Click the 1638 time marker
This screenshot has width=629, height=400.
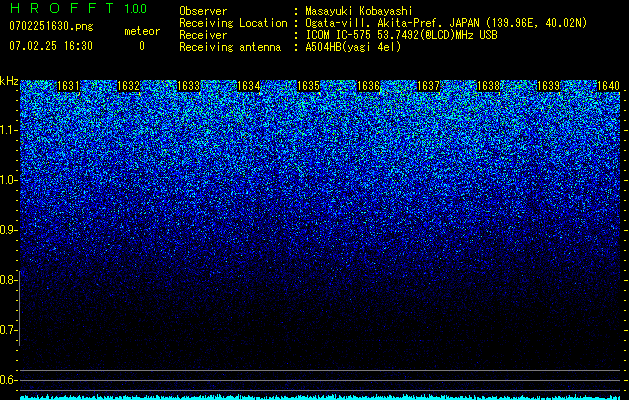[x=488, y=86]
